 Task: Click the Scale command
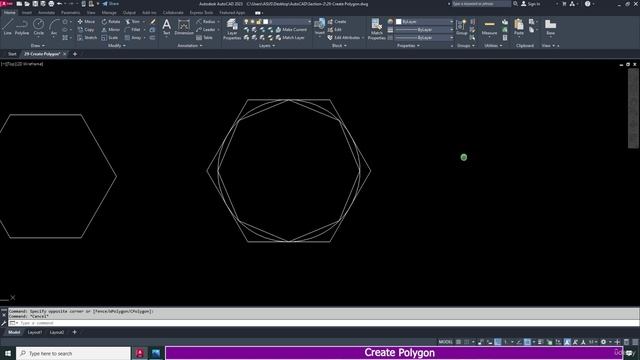tap(110, 38)
